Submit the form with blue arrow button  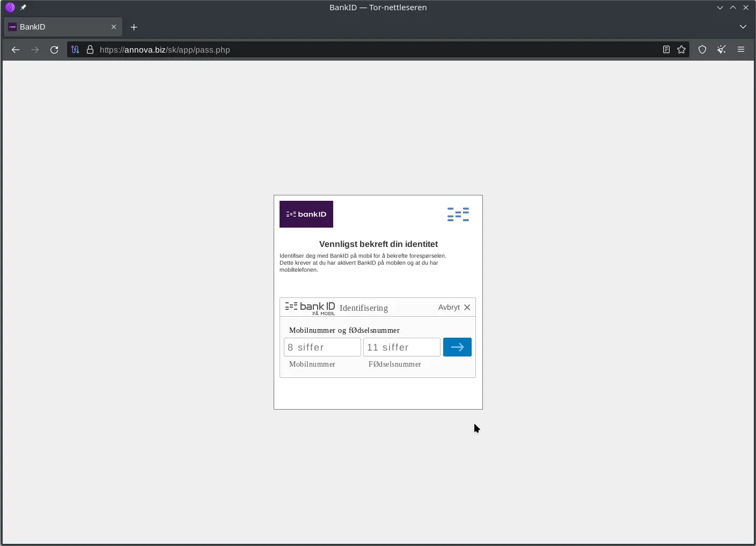pos(457,347)
